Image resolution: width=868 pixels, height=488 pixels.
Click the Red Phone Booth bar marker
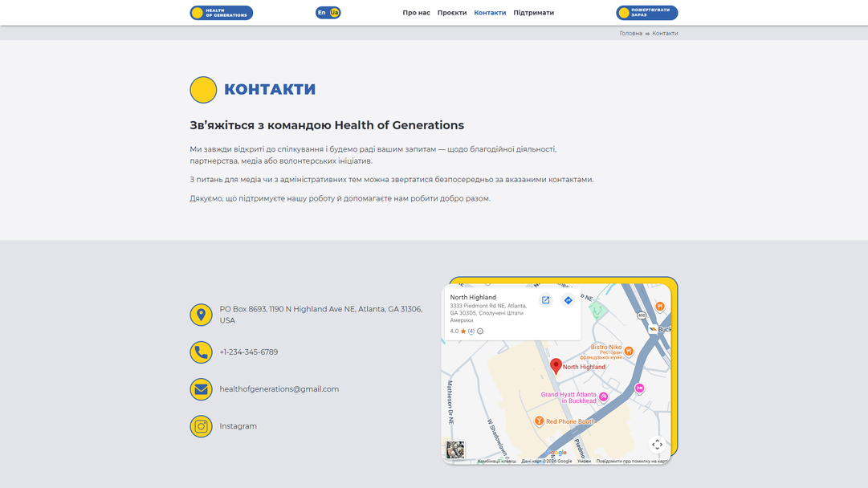tap(539, 421)
